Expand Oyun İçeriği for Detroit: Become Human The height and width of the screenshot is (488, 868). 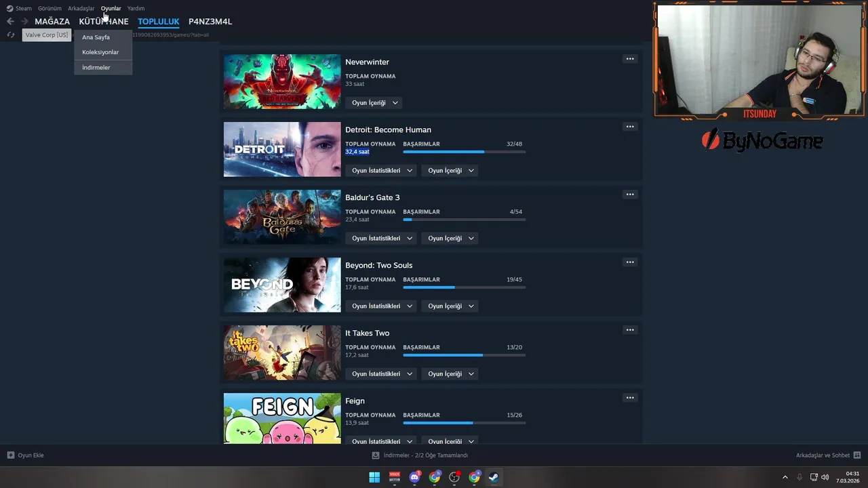(450, 171)
